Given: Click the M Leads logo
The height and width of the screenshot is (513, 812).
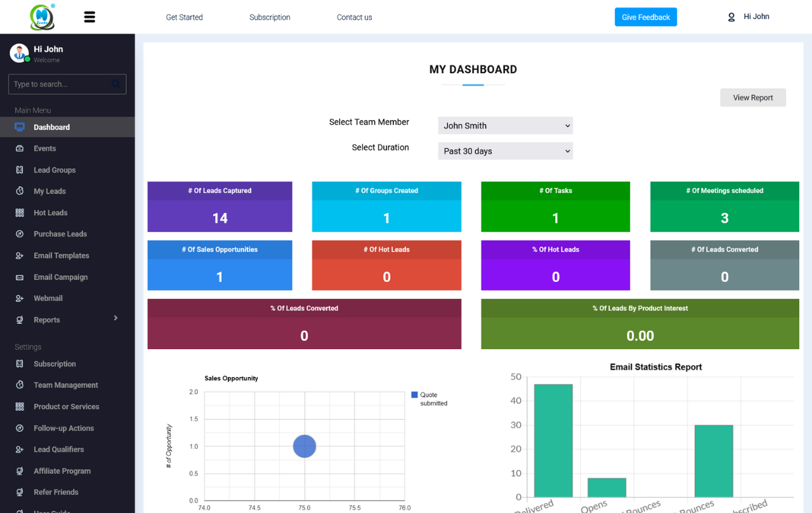Looking at the screenshot, I should (43, 17).
